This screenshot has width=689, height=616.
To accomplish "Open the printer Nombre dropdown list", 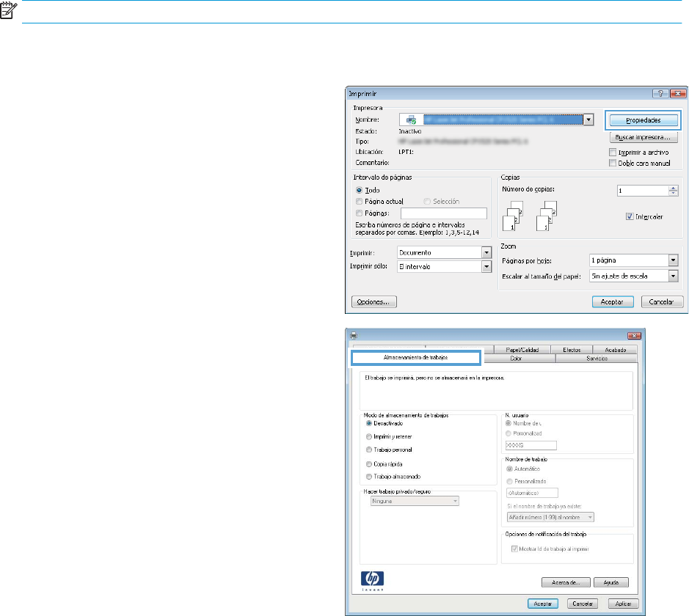I will [x=588, y=120].
